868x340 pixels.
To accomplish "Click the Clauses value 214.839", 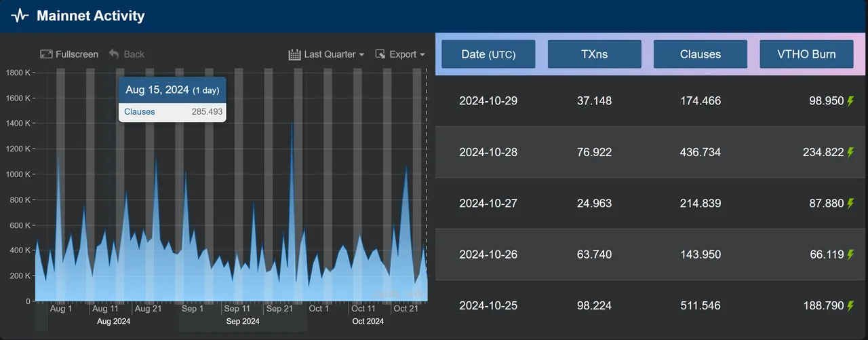I will click(701, 204).
